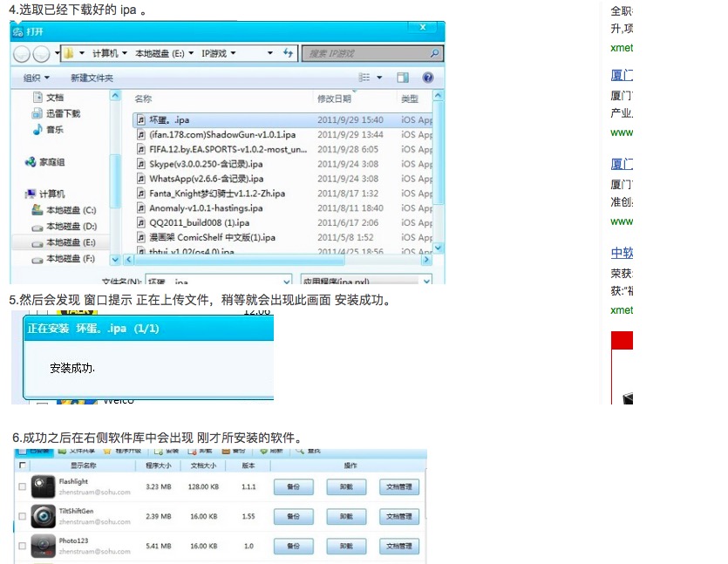The image size is (728, 564).
Task: Click the Forward navigation button in Open dialog
Action: click(x=41, y=54)
